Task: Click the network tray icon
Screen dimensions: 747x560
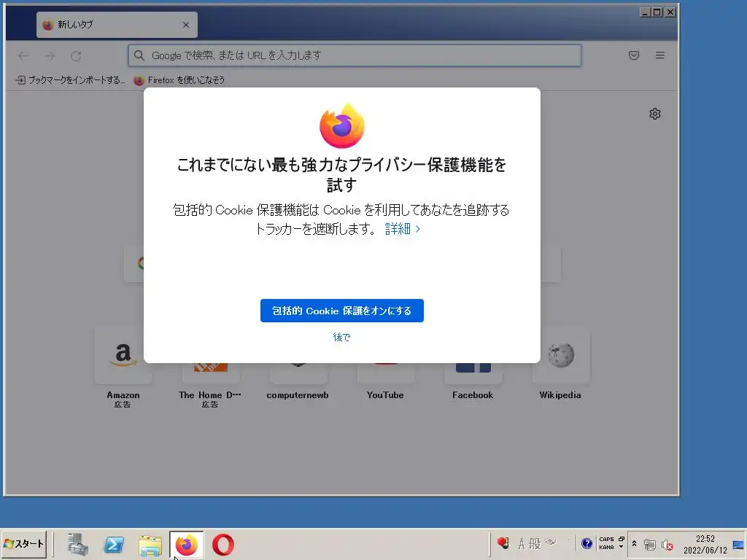Action: [649, 544]
